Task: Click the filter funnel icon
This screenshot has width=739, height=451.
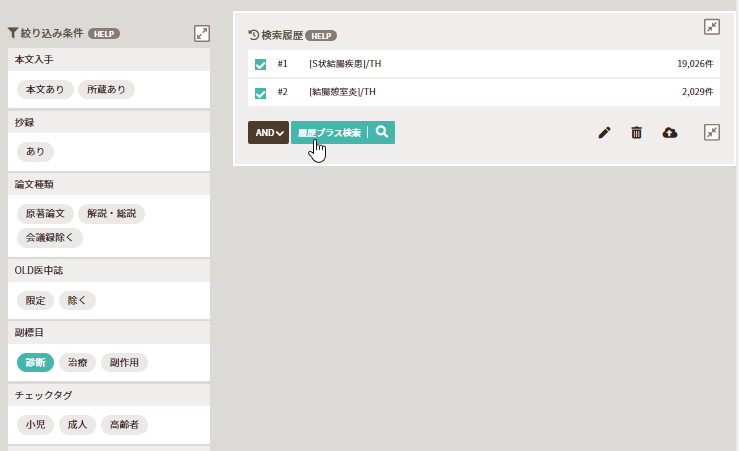Action: [13, 33]
